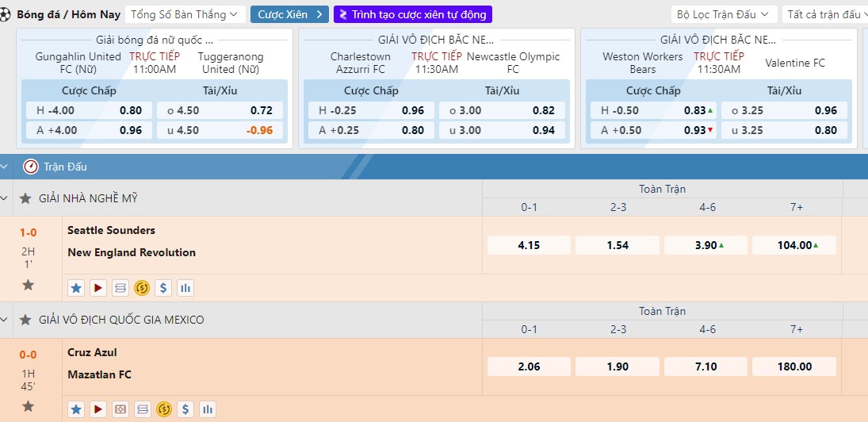Viewport: 868px width, 422px height.
Task: Select 1.54 odds for Seattle 2-3 goals
Action: pos(618,245)
